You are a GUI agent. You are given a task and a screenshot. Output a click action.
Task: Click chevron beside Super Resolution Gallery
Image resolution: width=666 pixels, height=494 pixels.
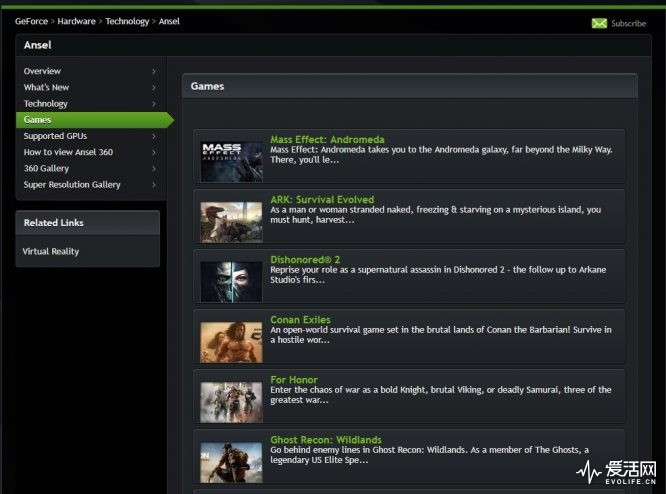tap(154, 185)
